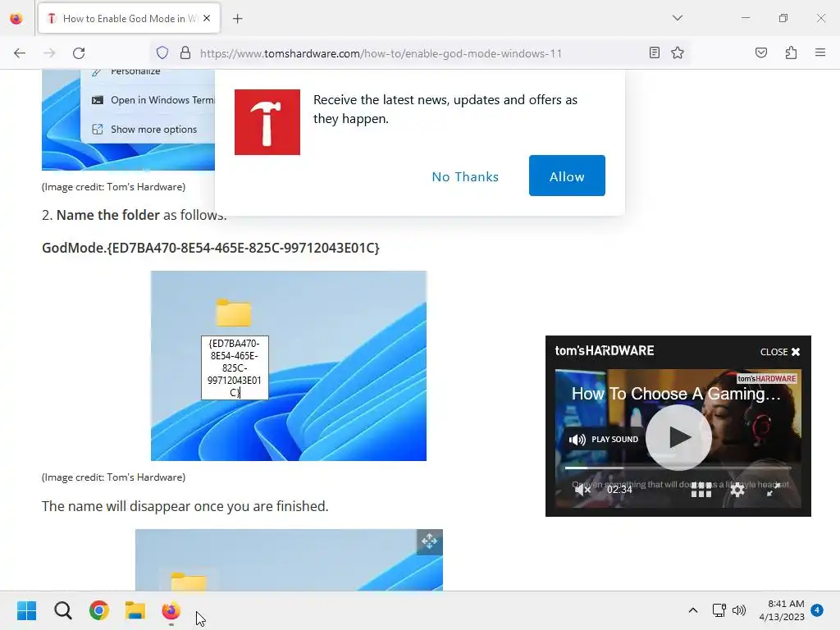
Task: Click the 'Show more options' screenshot image
Action: pos(129,120)
